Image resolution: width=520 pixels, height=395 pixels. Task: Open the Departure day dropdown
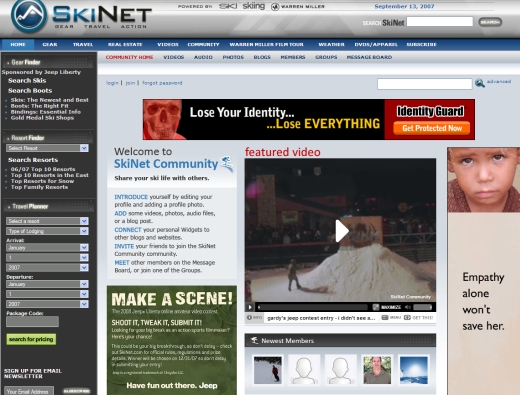pos(47,294)
